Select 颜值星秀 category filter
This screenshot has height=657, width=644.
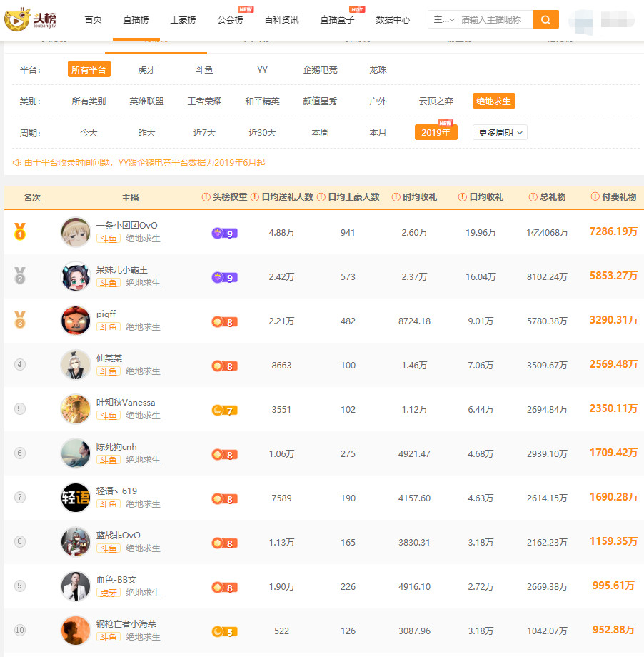320,101
